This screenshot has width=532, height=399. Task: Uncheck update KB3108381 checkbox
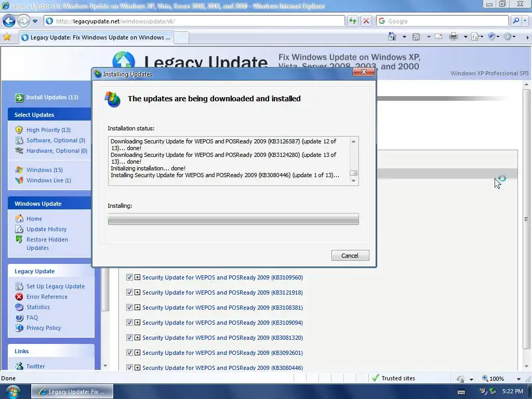[x=129, y=308]
